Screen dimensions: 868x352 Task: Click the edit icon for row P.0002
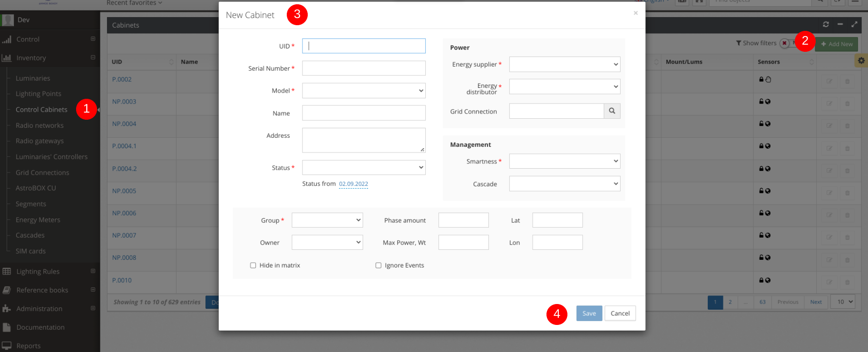coord(829,81)
